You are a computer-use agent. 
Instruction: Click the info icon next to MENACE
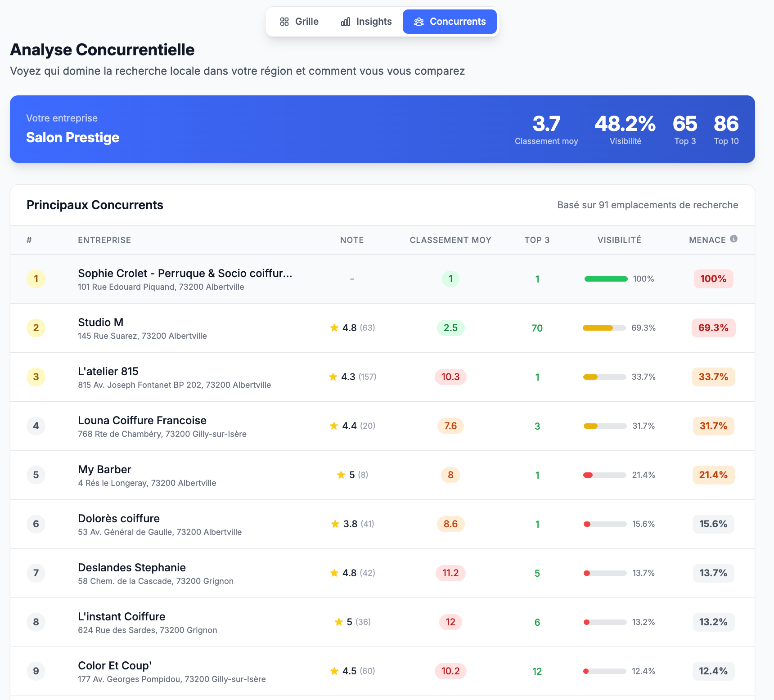(x=733, y=239)
